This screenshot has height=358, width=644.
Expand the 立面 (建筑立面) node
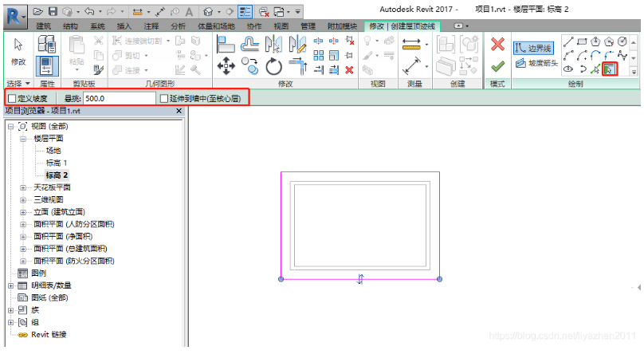coord(23,212)
